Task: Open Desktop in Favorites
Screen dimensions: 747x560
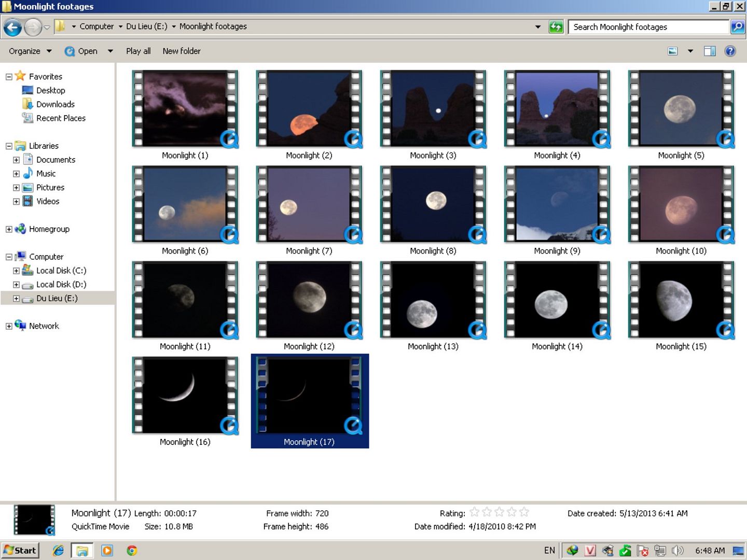Action: point(50,90)
